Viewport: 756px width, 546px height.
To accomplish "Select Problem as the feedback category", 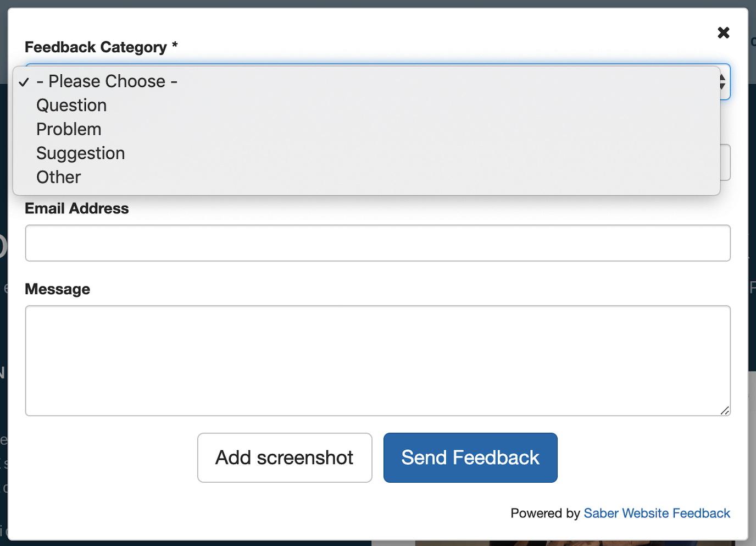I will [69, 129].
